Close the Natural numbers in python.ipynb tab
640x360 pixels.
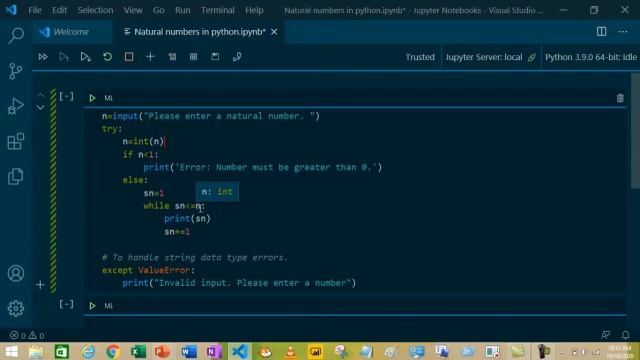click(x=274, y=31)
